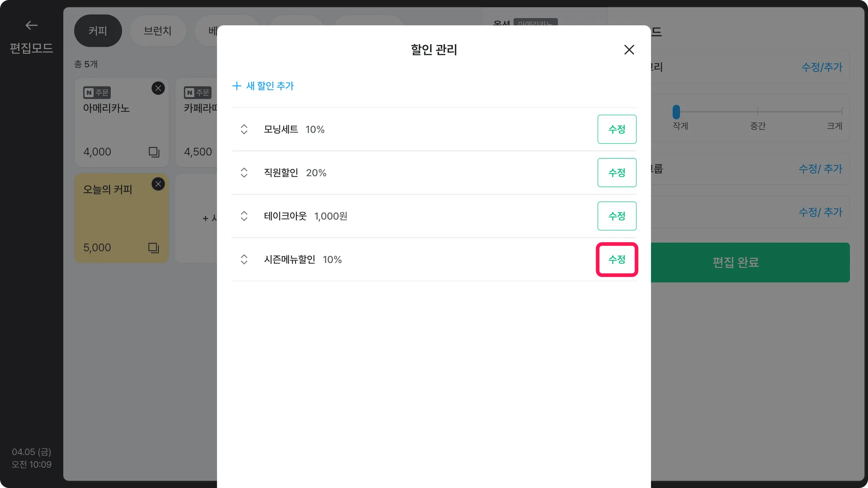Open the top 수정/추가 link
The image size is (868, 488).
(x=821, y=67)
